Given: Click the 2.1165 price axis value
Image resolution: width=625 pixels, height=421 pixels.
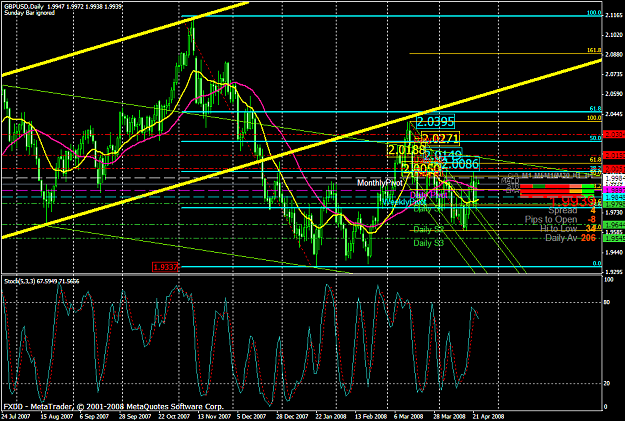Looking at the screenshot, I should [614, 15].
